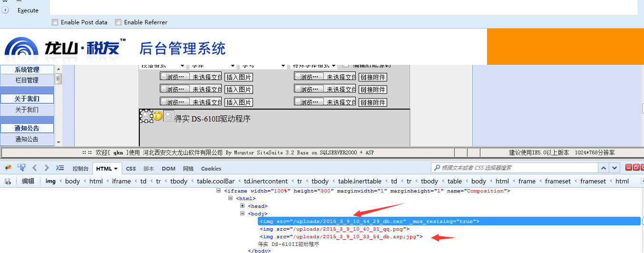
Task: Click the Execute label
Action: coord(28,10)
